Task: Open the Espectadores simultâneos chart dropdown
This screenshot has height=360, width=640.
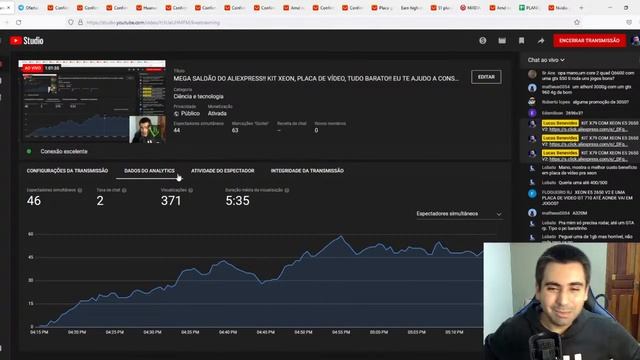Action: point(459,214)
